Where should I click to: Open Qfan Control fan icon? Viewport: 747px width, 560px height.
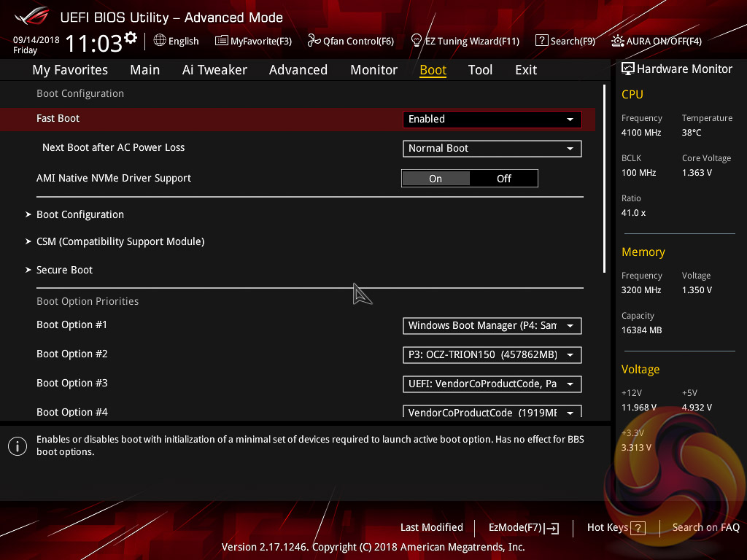314,41
